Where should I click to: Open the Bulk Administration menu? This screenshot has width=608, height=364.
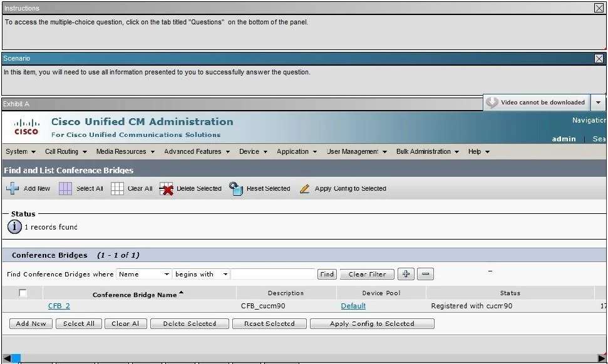point(428,151)
